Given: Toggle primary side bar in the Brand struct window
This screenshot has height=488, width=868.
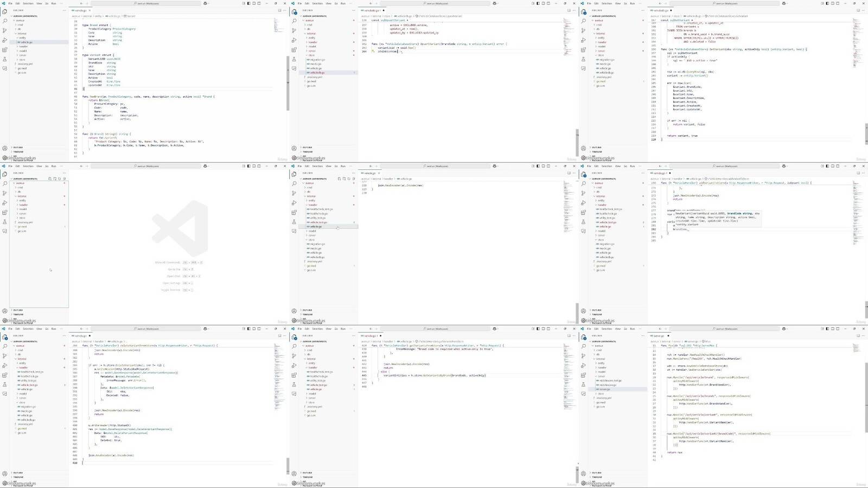Looking at the screenshot, I should click(x=249, y=3).
